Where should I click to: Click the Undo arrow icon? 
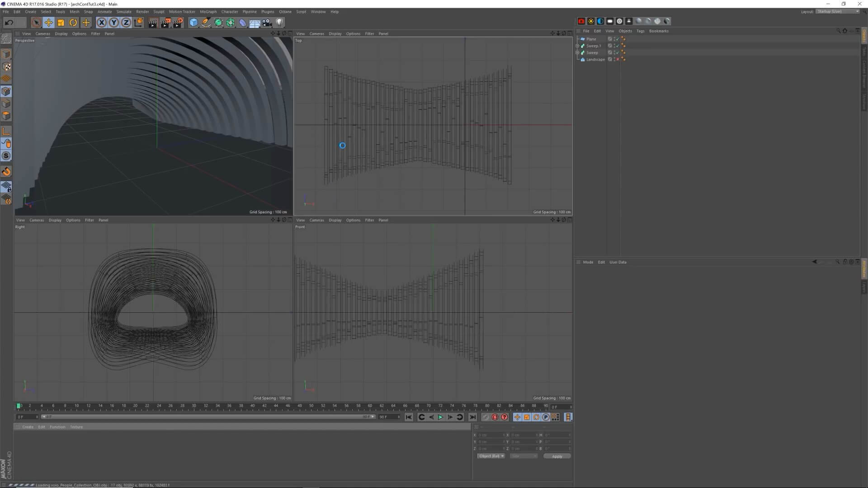[9, 23]
